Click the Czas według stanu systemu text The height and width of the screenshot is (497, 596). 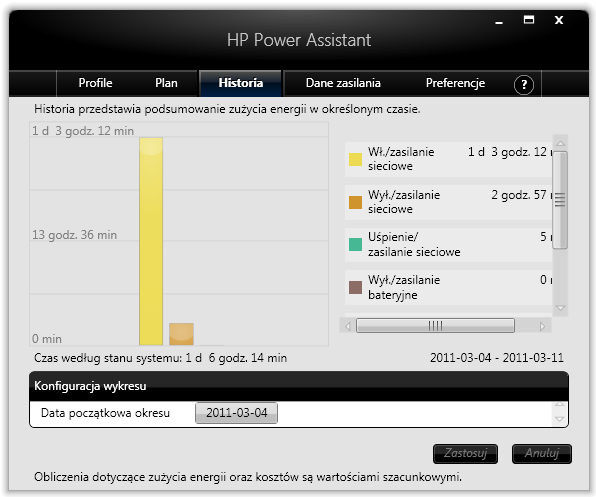tap(160, 358)
